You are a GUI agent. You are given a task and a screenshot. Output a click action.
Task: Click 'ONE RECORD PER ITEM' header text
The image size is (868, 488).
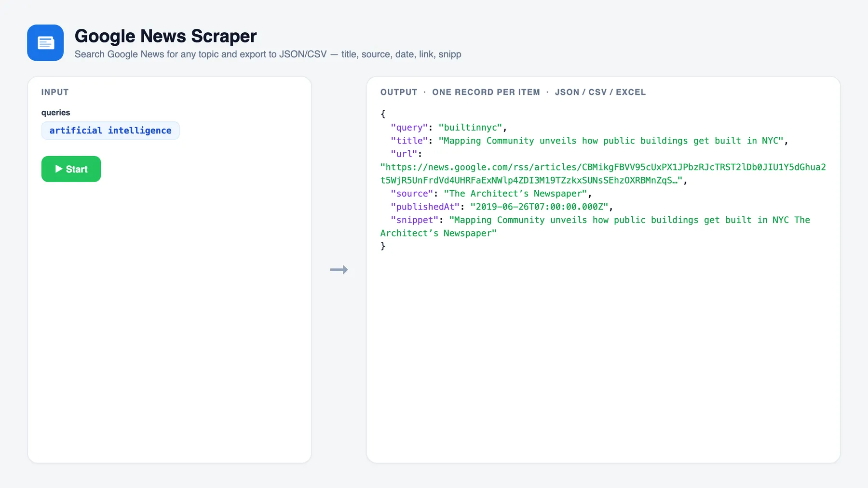pos(486,92)
